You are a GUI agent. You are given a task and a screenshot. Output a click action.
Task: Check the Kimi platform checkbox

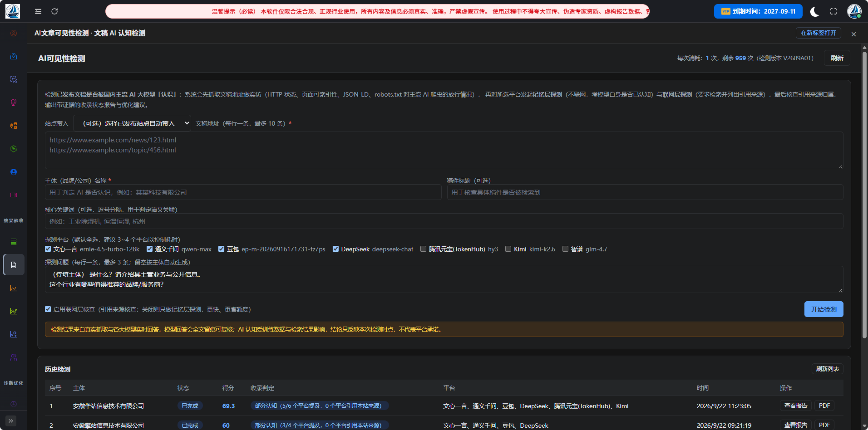pos(508,249)
